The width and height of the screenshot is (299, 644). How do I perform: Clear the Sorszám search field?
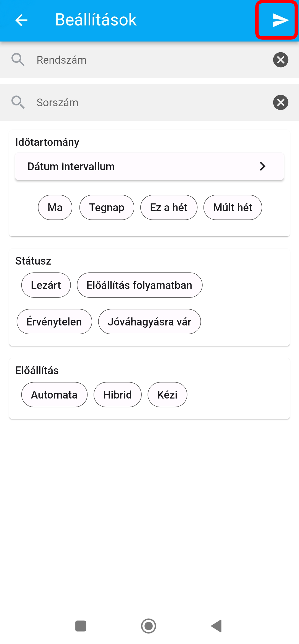click(x=280, y=102)
